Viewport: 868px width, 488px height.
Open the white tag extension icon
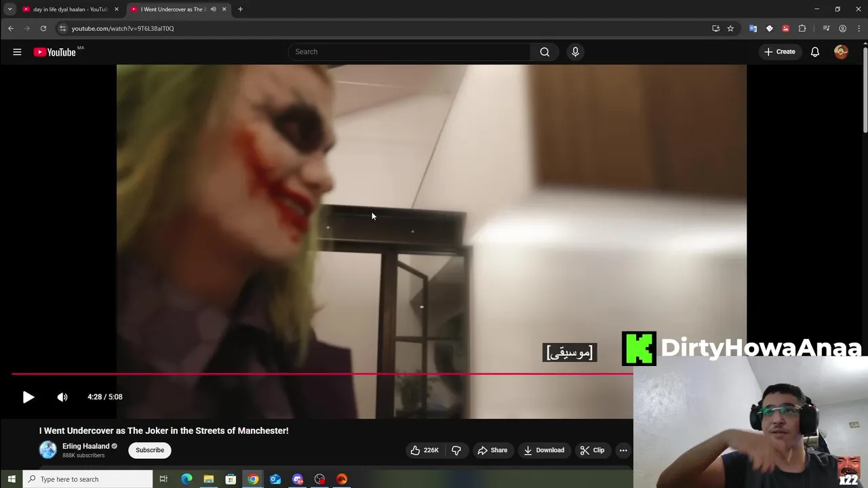pos(769,28)
